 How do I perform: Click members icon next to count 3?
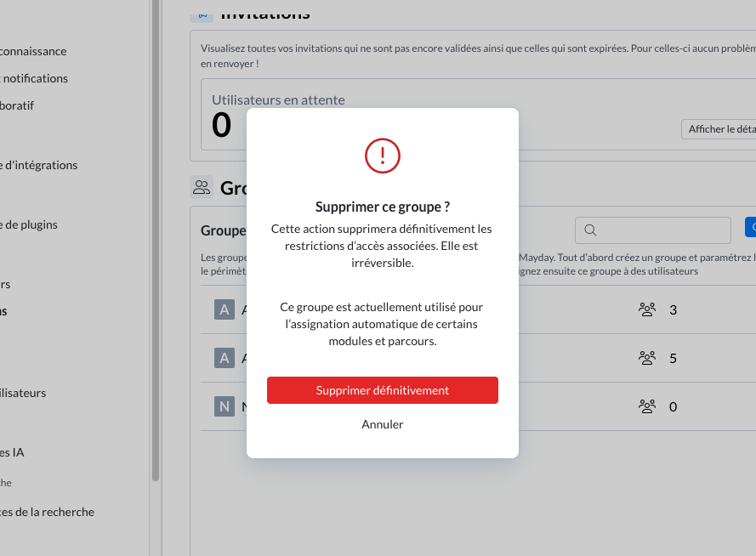pyautogui.click(x=647, y=310)
